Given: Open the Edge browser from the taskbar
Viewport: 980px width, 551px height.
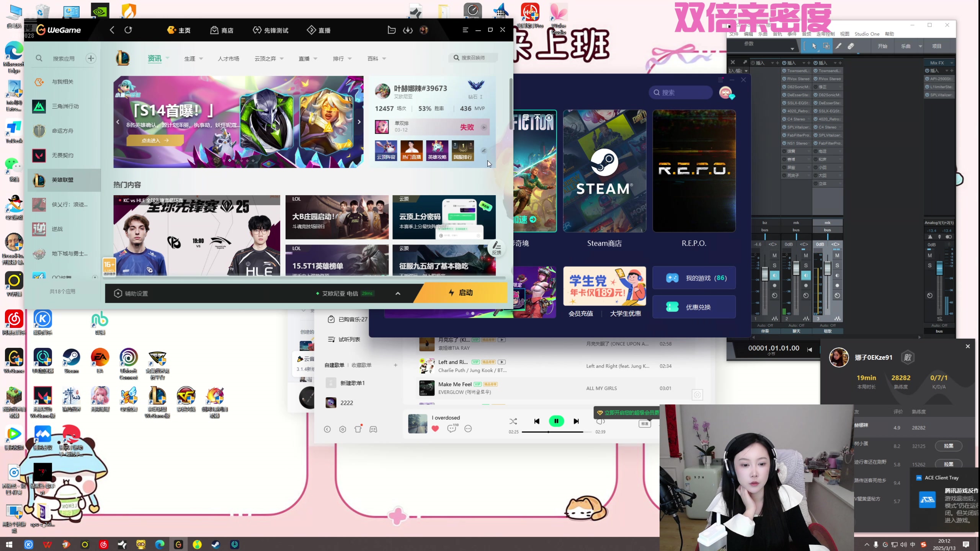Looking at the screenshot, I should [160, 544].
